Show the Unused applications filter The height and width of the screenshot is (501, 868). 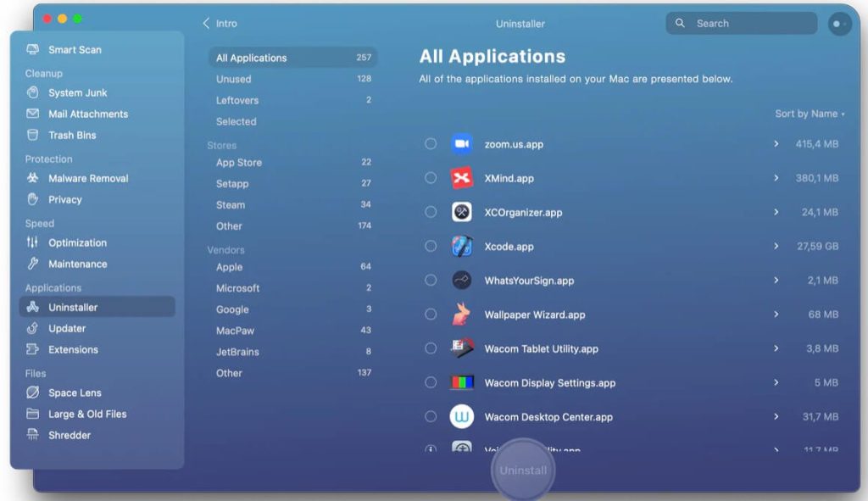click(x=234, y=80)
